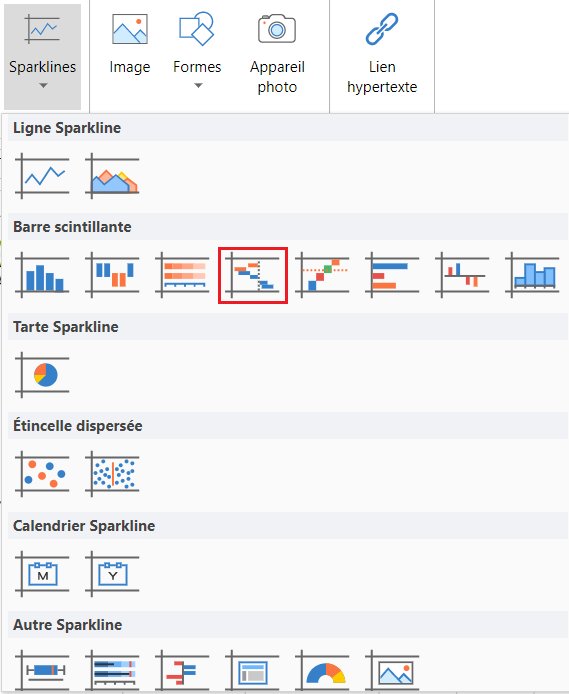Choose the scatter sparkline icon
Screen dimensions: 569x694
(42, 474)
